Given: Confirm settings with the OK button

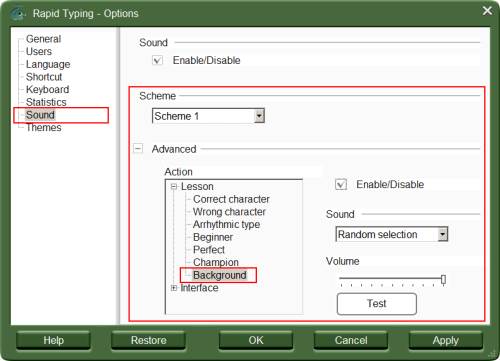Looking at the screenshot, I should pos(256,340).
